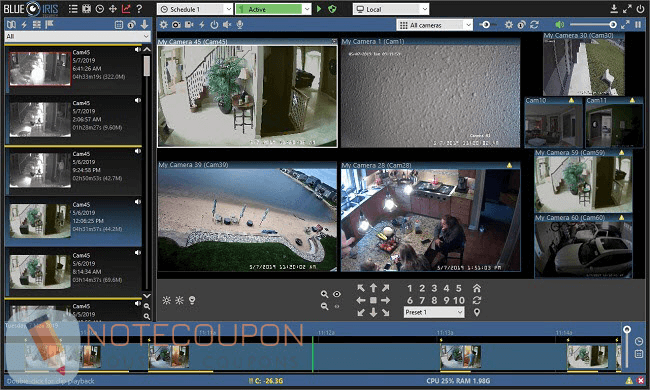The width and height of the screenshot is (650, 390).
Task: Click PTZ up arrow to tilt camera
Action: pyautogui.click(x=373, y=288)
